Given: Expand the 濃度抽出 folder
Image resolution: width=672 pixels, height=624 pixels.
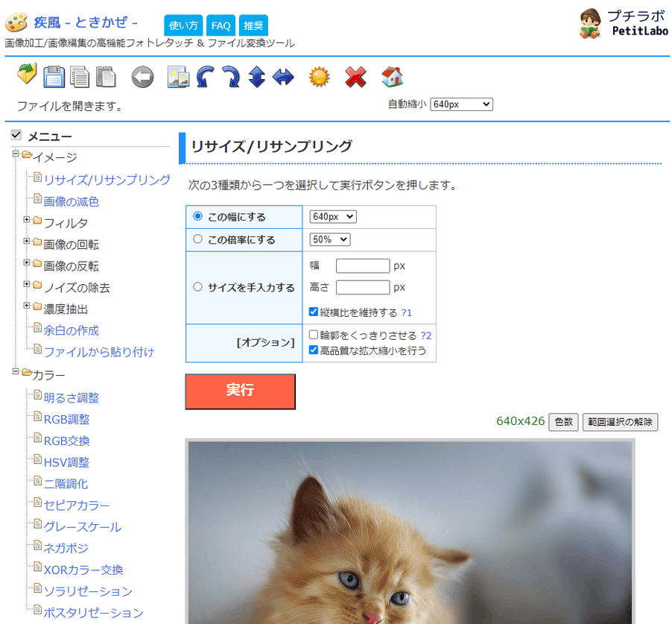Looking at the screenshot, I should click(27, 306).
